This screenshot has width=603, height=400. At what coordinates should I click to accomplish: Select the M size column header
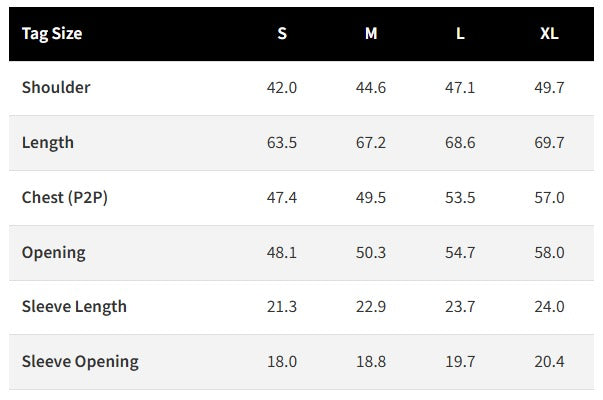click(x=371, y=33)
